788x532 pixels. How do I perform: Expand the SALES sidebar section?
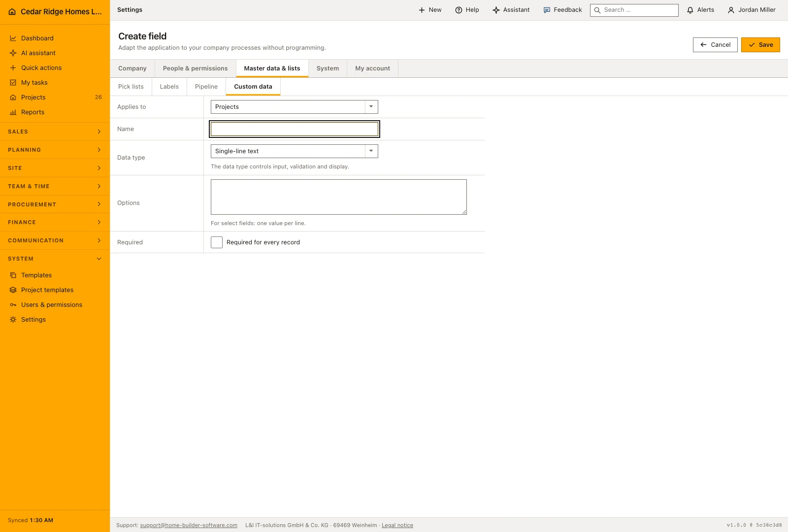point(55,132)
